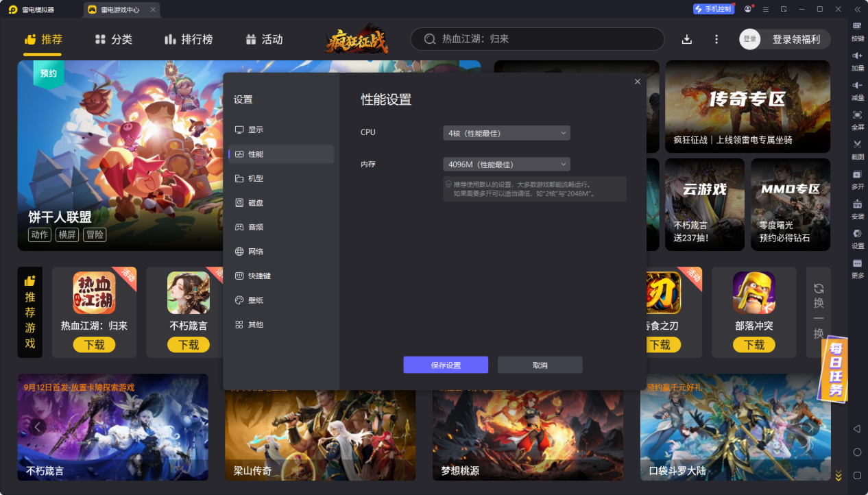
Task: Click the 按键 keymapping sidebar icon
Action: (858, 31)
